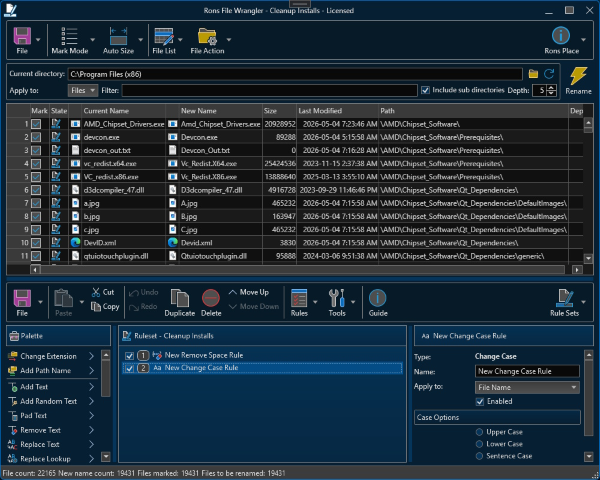This screenshot has height=480, width=600.
Task: Click the lightning Rename icon
Action: coord(578,76)
